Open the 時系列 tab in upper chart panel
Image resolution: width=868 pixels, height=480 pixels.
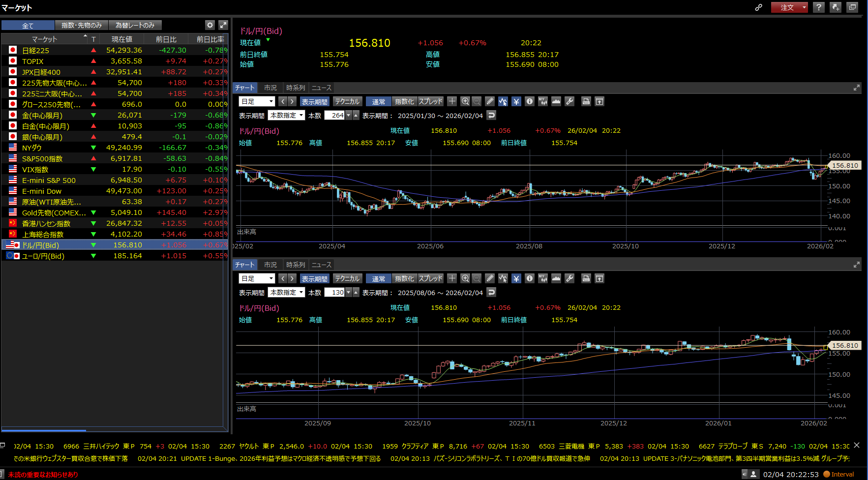296,88
